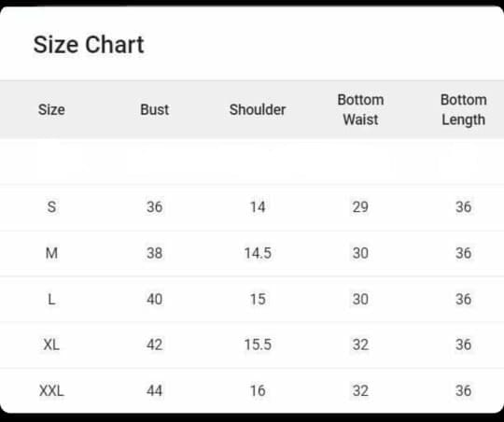Image resolution: width=504 pixels, height=422 pixels.
Task: Click bust value 42 in XL row
Action: click(x=154, y=345)
